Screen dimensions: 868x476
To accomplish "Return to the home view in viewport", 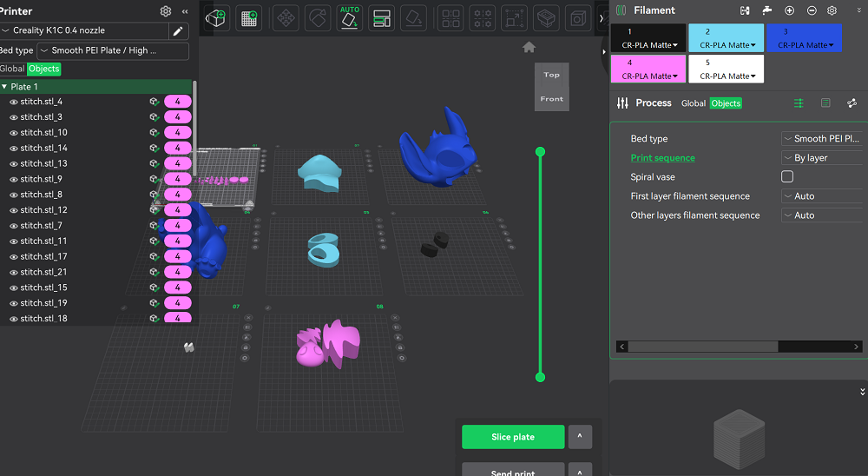I will coord(529,47).
